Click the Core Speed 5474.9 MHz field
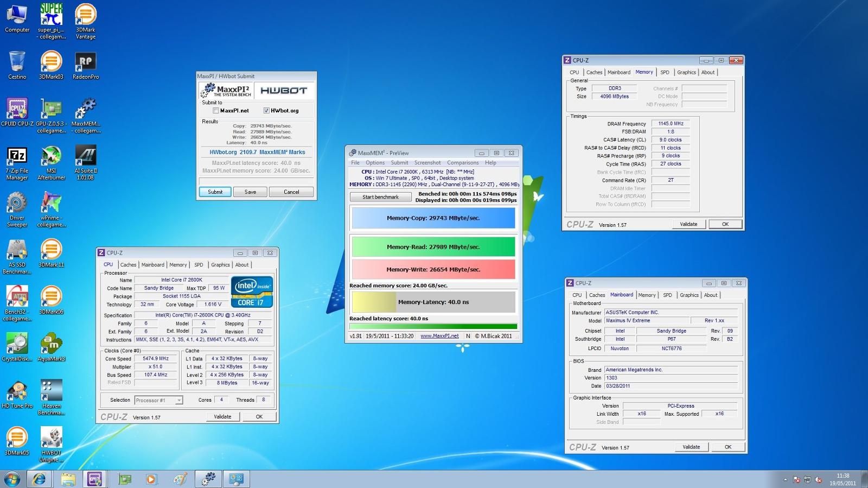This screenshot has width=868, height=488. click(x=156, y=359)
